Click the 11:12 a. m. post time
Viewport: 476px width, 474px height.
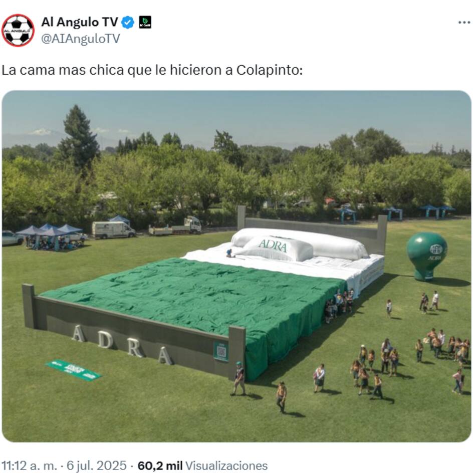point(29,465)
